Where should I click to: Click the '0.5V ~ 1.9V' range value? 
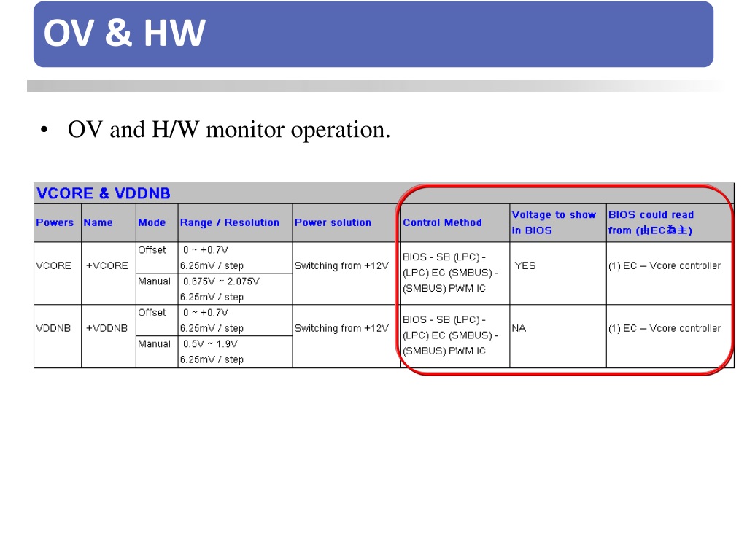click(210, 344)
